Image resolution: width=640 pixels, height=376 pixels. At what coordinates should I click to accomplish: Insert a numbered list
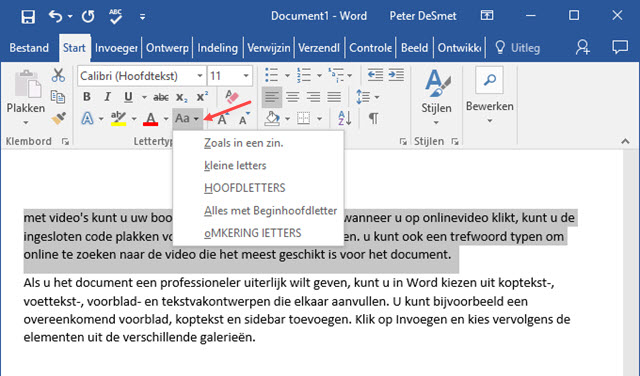(304, 75)
